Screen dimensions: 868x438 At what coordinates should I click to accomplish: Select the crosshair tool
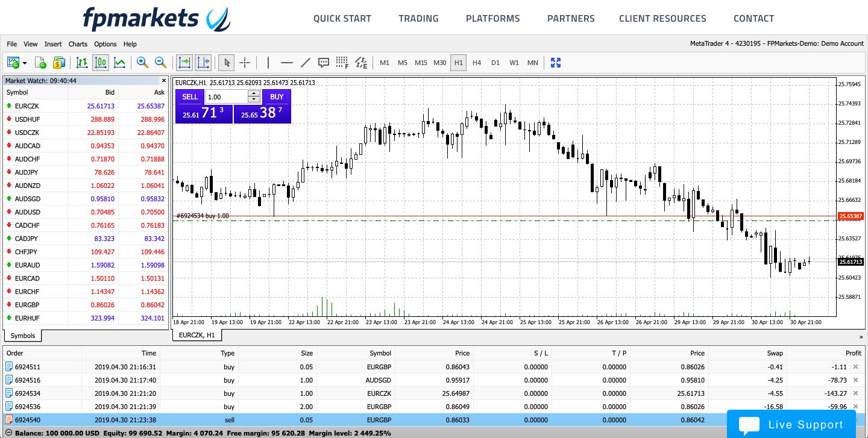click(245, 62)
